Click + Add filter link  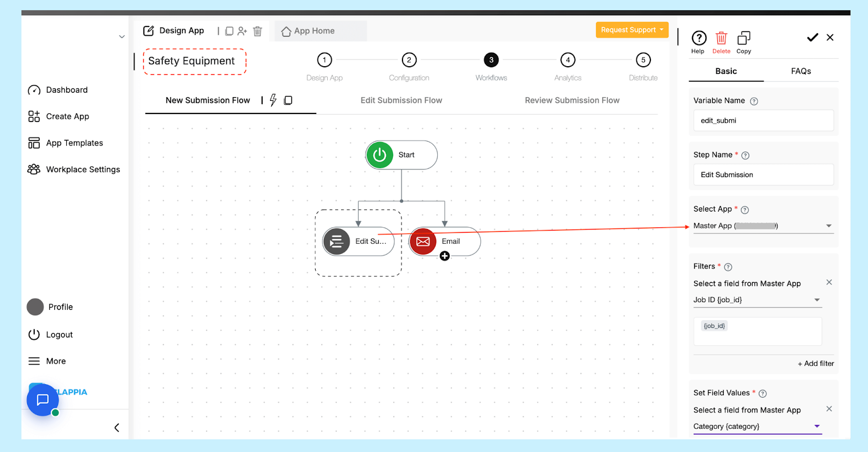pos(815,364)
